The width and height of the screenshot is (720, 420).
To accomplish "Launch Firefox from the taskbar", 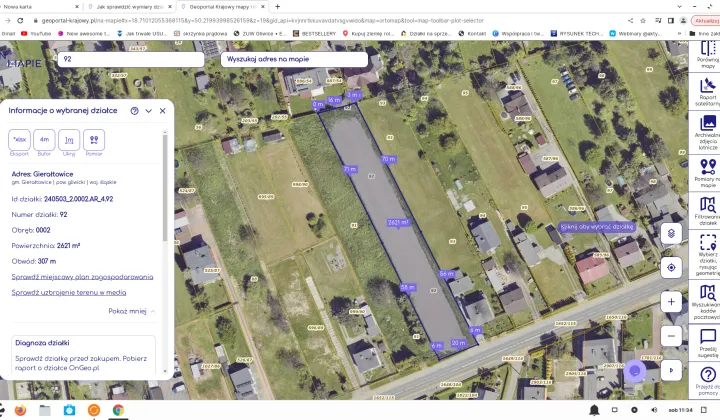I will (x=20, y=410).
